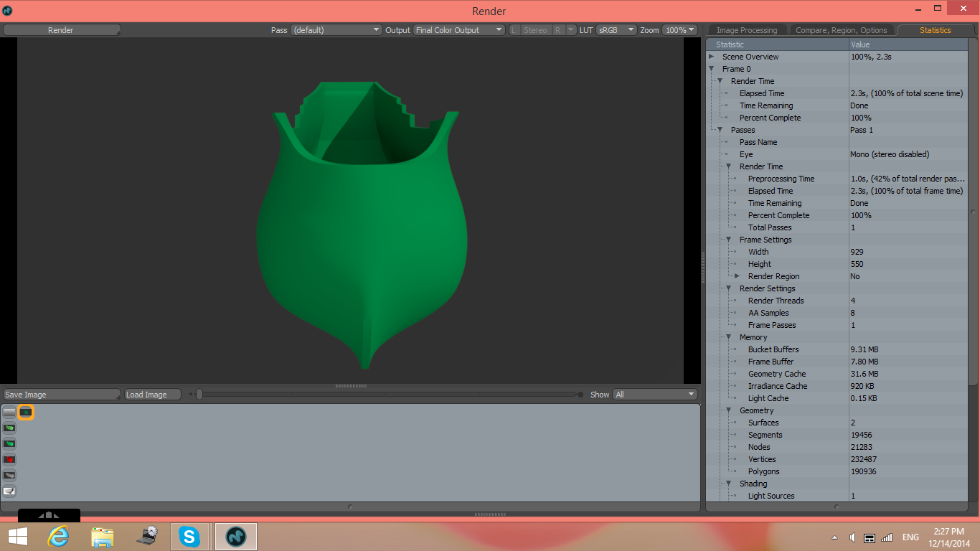
Task: Select the Width statistic row
Action: tap(837, 252)
